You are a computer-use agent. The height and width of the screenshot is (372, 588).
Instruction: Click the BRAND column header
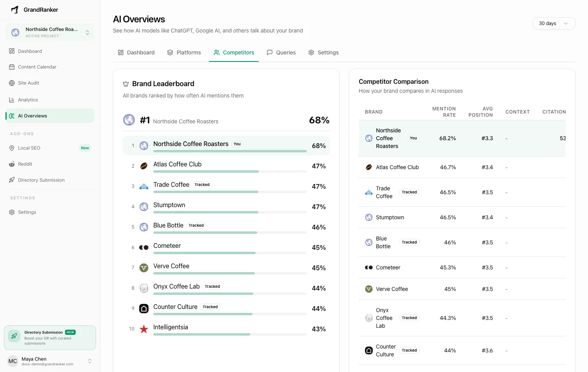pos(374,112)
